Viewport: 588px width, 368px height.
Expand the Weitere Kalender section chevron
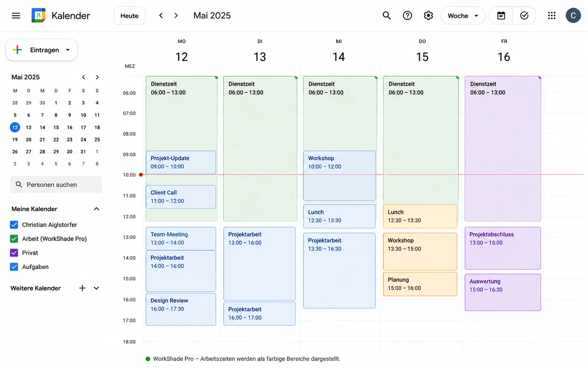(96, 288)
